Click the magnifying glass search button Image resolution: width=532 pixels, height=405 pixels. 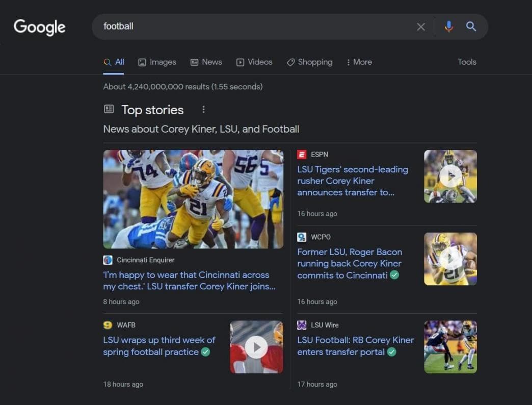point(471,27)
